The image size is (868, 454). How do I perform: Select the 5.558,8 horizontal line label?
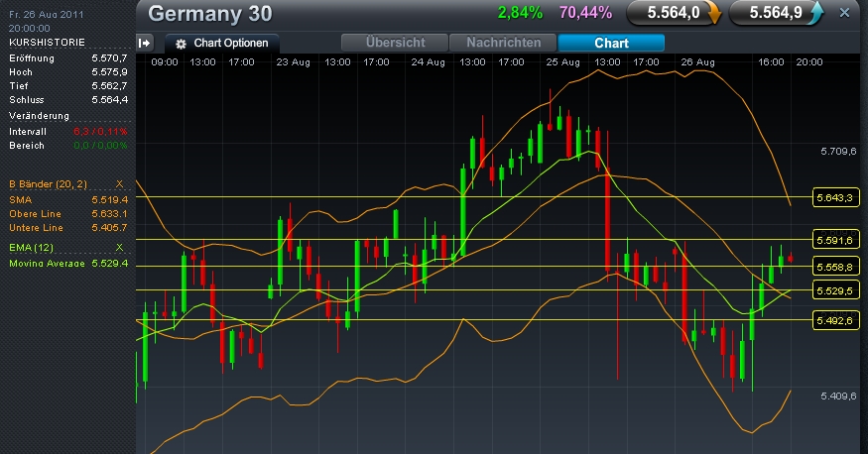tap(836, 267)
